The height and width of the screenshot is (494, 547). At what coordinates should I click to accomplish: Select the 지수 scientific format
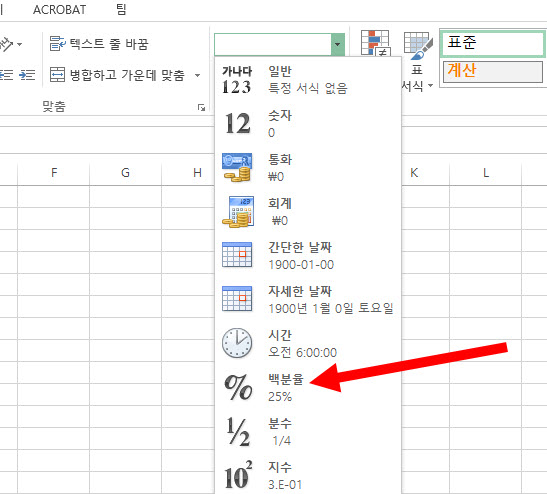pos(308,475)
